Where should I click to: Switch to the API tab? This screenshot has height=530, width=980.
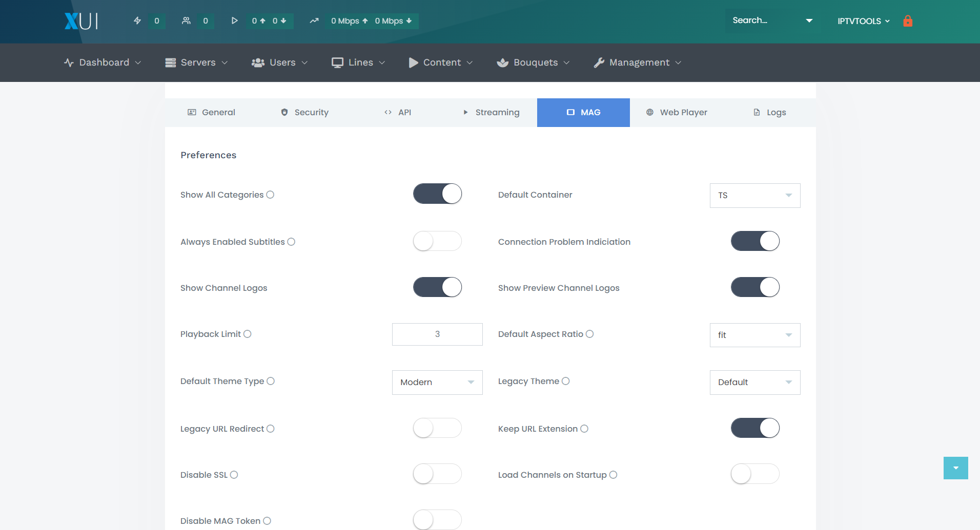pyautogui.click(x=398, y=113)
